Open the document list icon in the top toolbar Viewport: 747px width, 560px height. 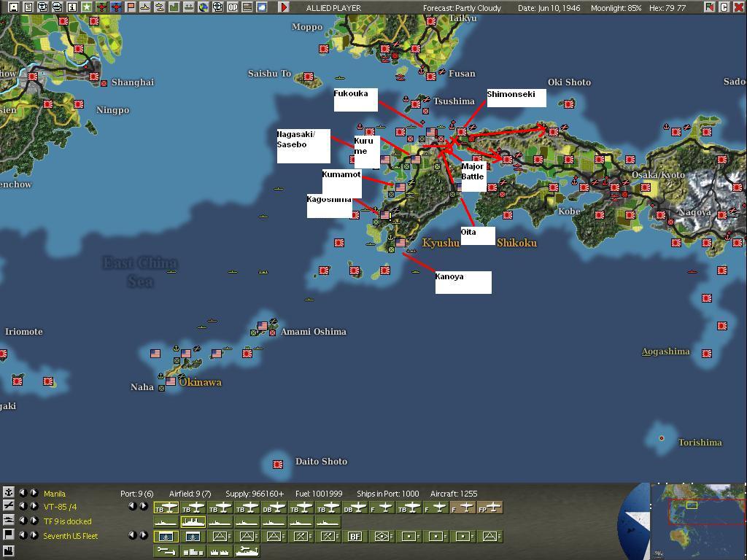28,7
